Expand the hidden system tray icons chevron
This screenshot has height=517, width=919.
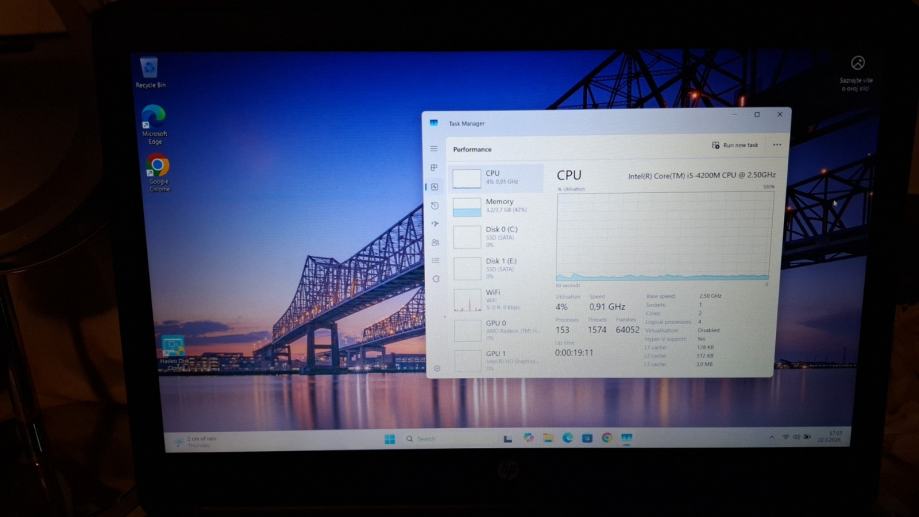[771, 437]
